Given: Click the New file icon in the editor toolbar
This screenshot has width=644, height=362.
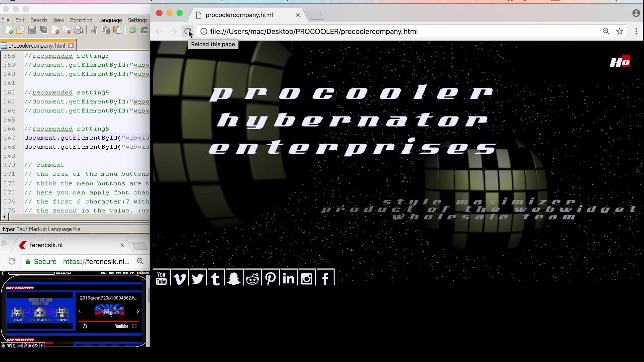Looking at the screenshot, I should [x=8, y=30].
